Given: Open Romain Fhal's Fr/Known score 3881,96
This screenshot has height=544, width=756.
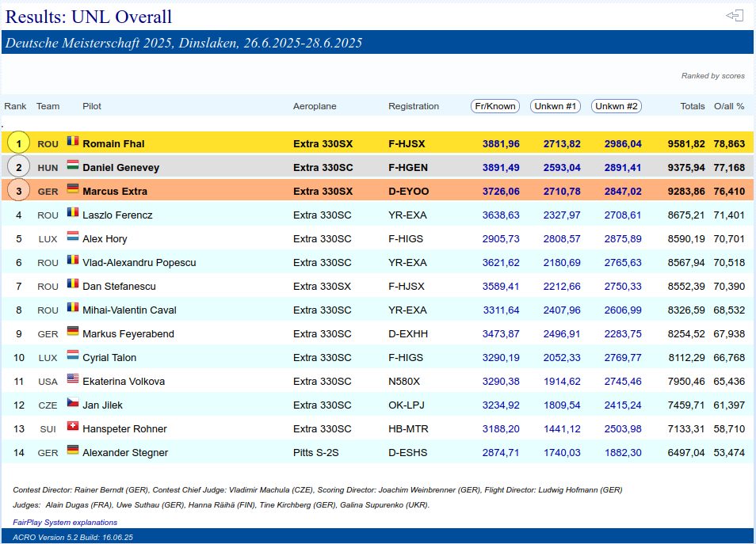Looking at the screenshot, I should click(x=501, y=143).
